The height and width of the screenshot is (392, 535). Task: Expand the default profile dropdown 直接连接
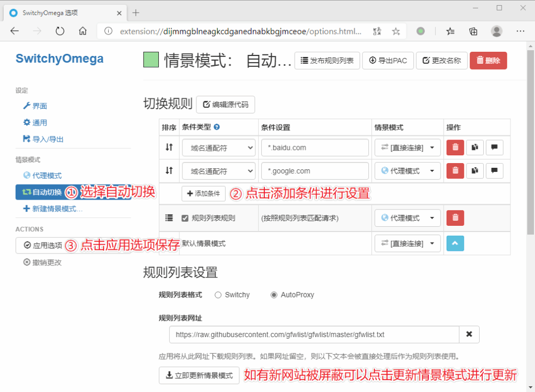[407, 244]
